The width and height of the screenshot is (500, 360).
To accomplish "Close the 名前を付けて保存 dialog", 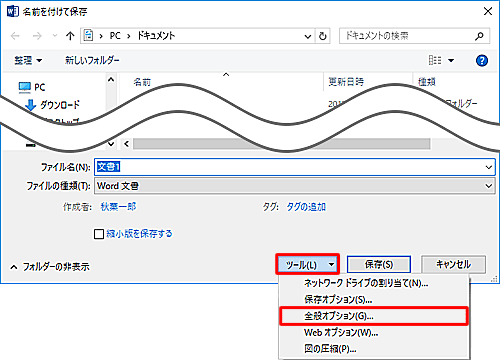I will [x=488, y=11].
